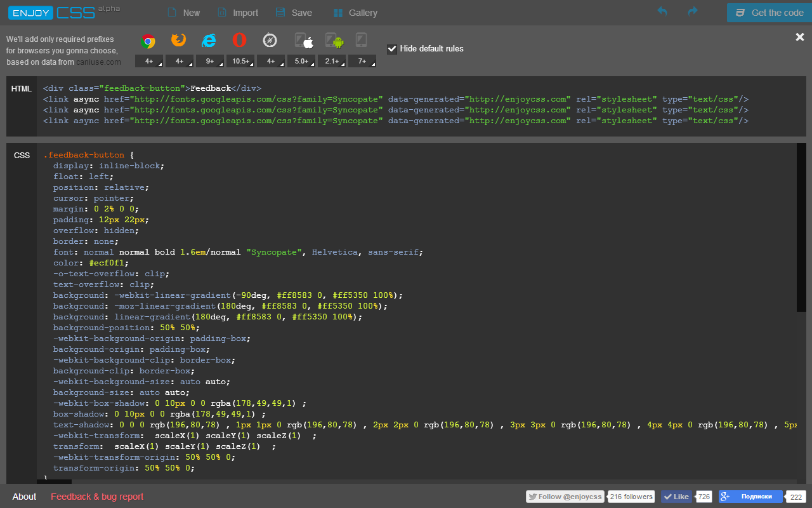Select the iOS Apple device icon

pos(304,41)
